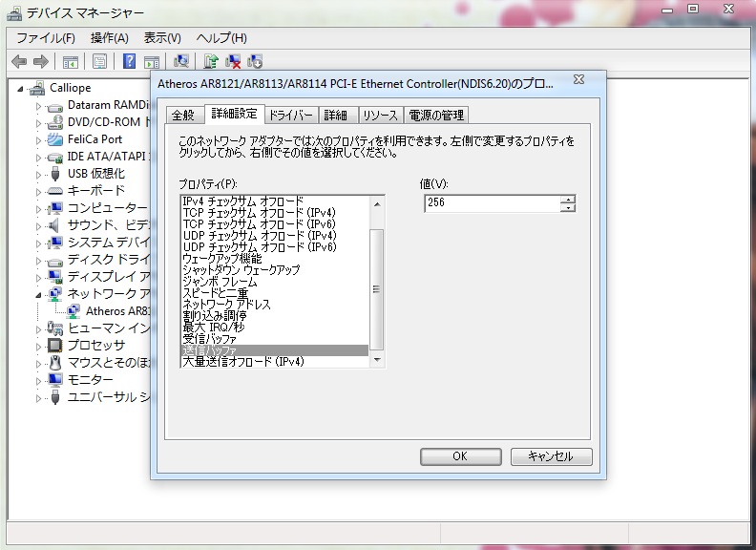
Task: Open the 操作(A) menu
Action: pos(110,38)
